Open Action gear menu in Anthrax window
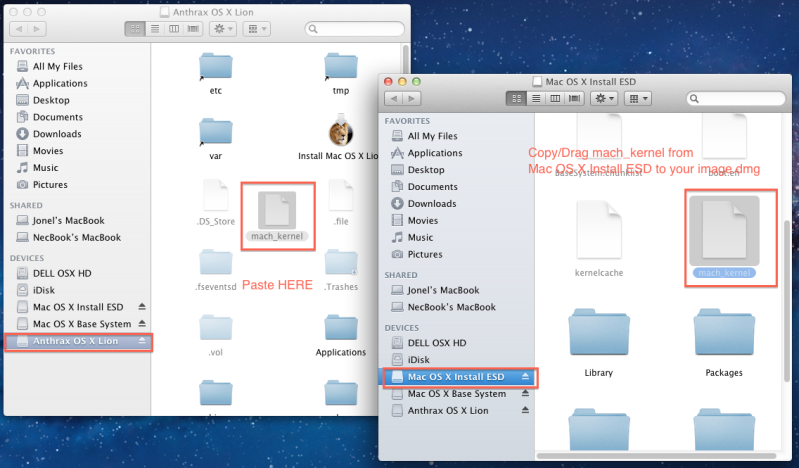The height and width of the screenshot is (468, 799). [x=223, y=29]
